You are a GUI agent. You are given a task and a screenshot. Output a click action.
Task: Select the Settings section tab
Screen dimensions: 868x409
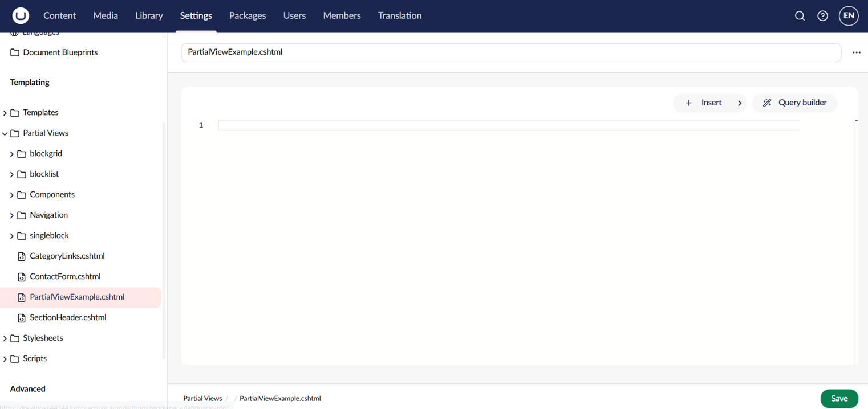[196, 16]
